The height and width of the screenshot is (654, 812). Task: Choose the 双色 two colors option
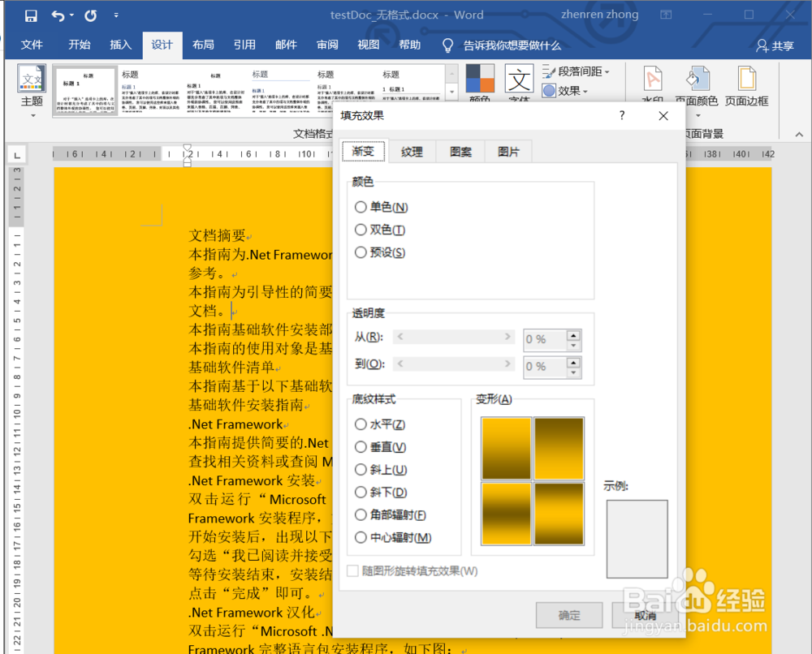(x=379, y=230)
